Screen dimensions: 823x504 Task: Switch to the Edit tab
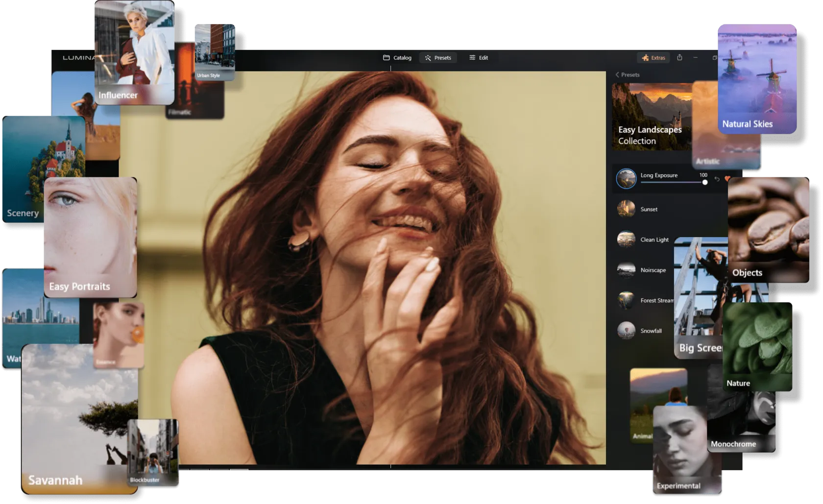tap(478, 58)
